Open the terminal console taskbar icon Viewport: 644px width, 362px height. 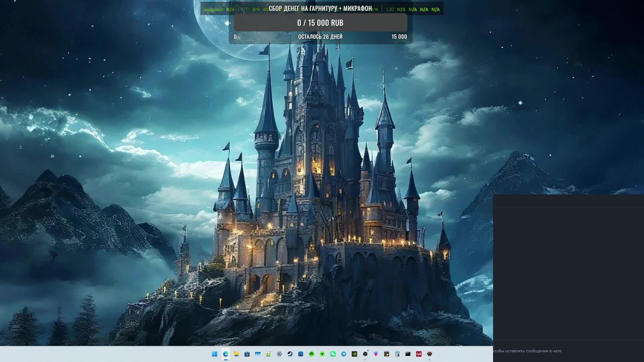click(408, 354)
